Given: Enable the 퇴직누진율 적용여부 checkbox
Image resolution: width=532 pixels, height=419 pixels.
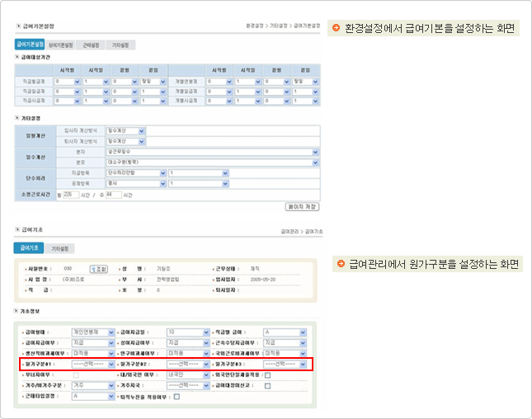Looking at the screenshot, I should coord(177,396).
